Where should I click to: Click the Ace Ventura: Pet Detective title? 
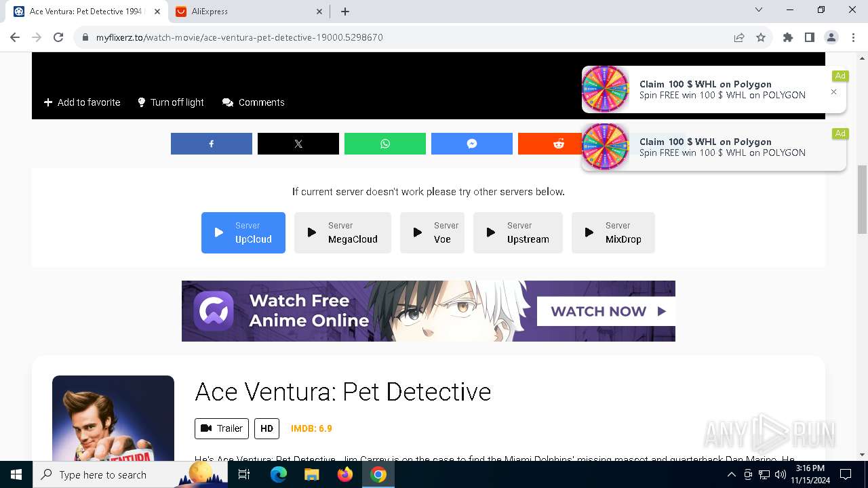pyautogui.click(x=343, y=392)
